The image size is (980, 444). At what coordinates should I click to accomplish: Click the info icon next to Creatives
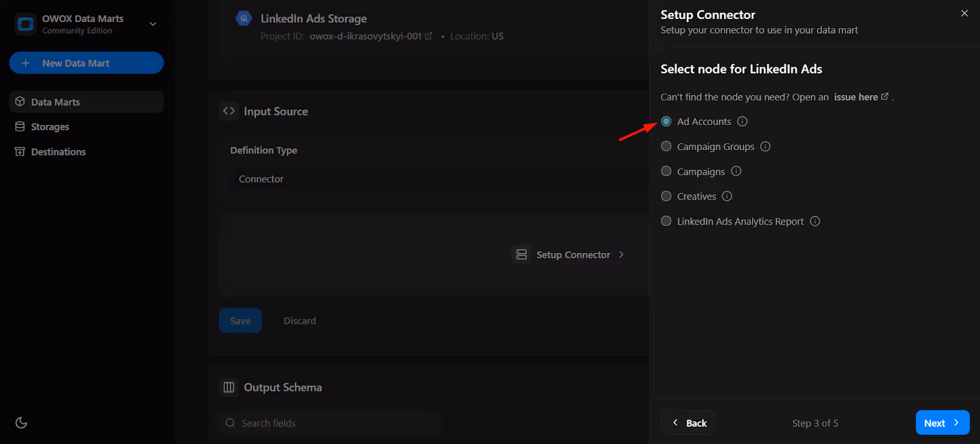pyautogui.click(x=727, y=196)
